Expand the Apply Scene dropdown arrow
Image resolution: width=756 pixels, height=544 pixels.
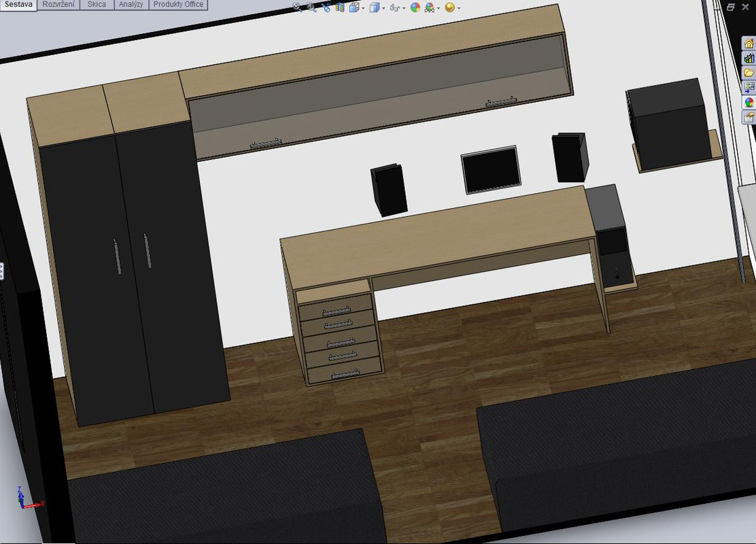click(x=439, y=8)
